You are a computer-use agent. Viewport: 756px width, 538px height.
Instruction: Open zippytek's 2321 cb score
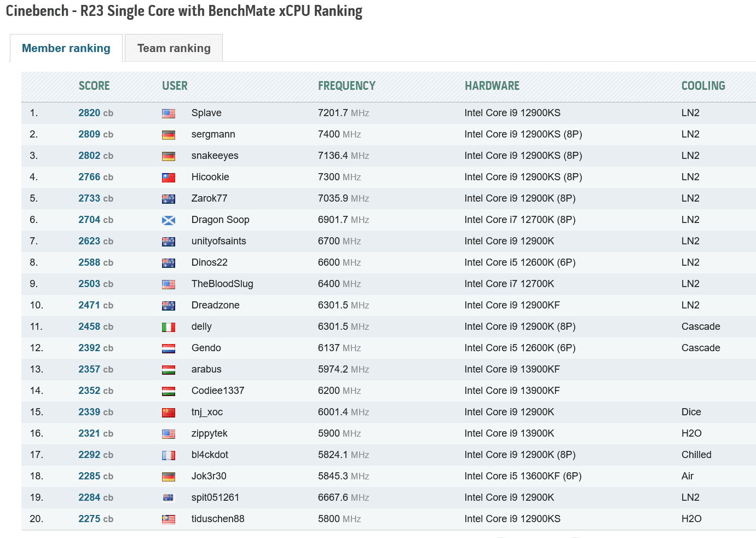click(89, 433)
